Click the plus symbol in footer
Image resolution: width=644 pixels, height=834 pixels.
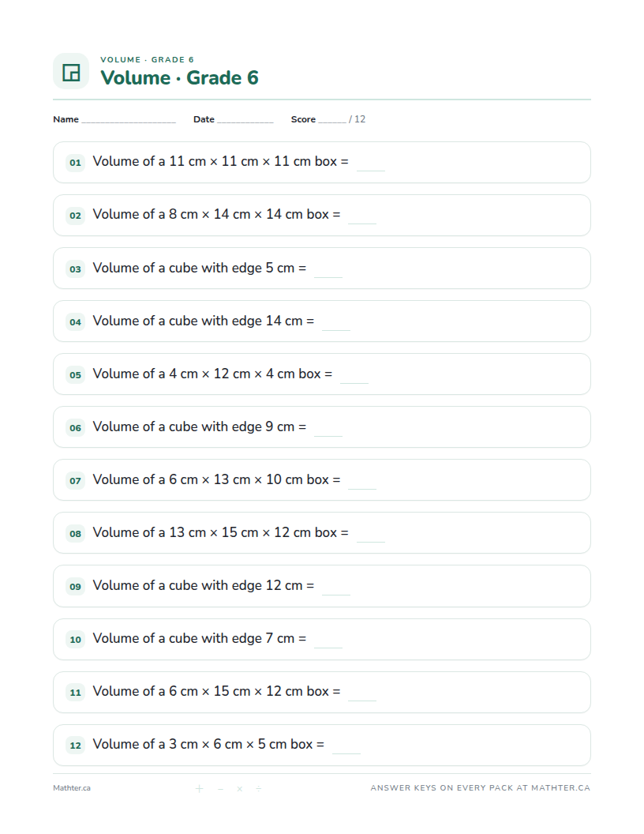pyautogui.click(x=199, y=788)
